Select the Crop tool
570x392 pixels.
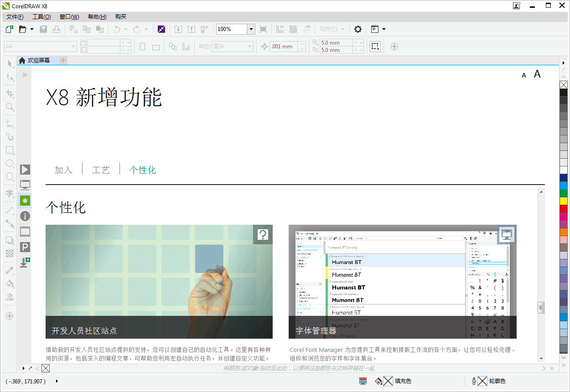click(10, 93)
